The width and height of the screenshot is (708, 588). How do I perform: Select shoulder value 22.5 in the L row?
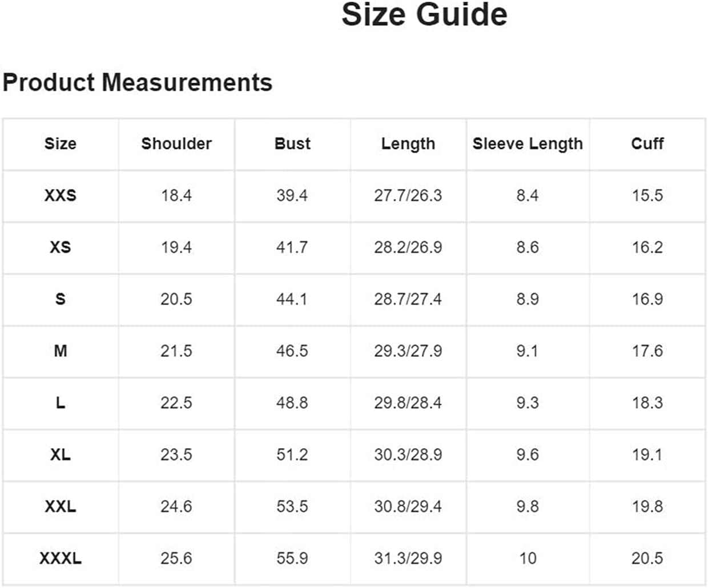[x=176, y=403]
